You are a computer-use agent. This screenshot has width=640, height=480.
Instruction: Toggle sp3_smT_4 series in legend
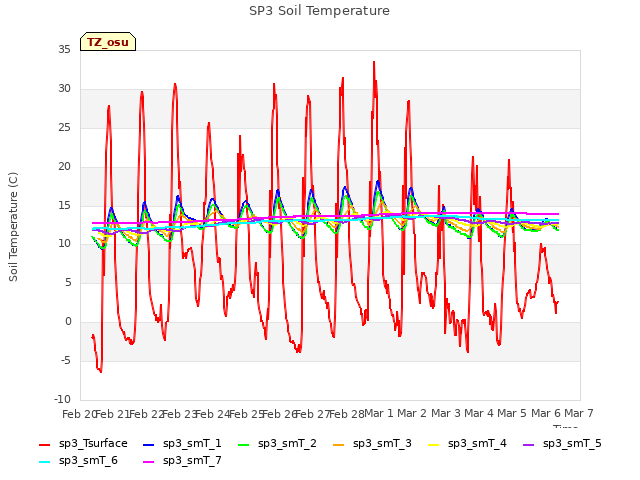(x=467, y=444)
